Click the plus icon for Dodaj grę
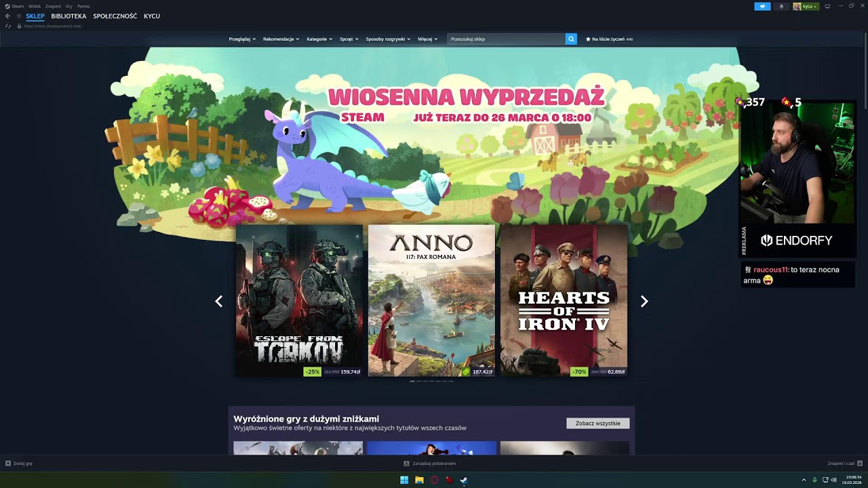The image size is (868, 488). (x=8, y=464)
